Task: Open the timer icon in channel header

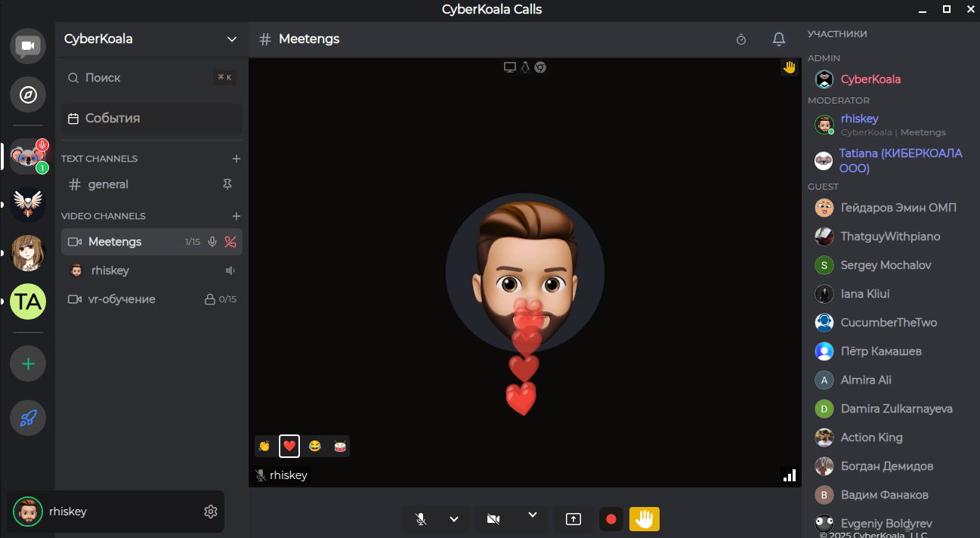Action: point(740,39)
